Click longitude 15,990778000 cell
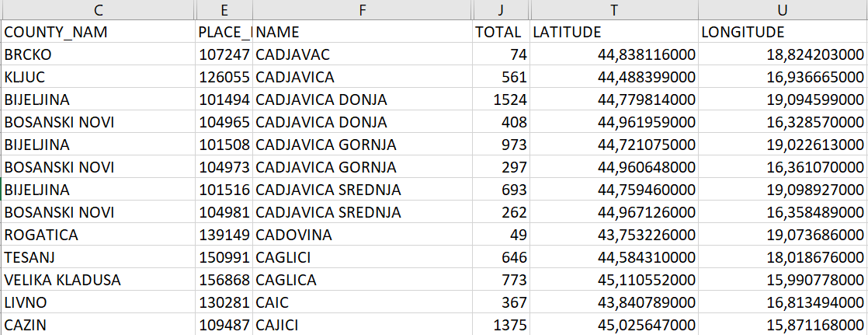 (x=783, y=280)
